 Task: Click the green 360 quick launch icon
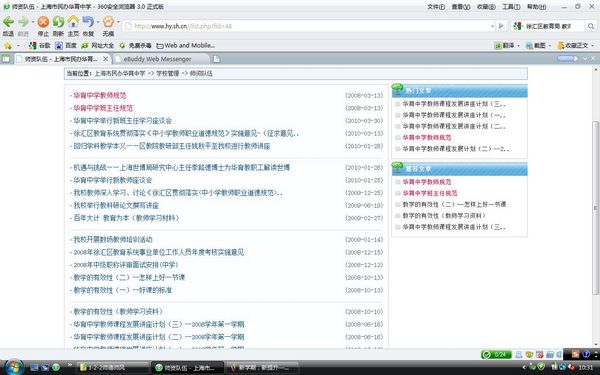pyautogui.click(x=56, y=367)
